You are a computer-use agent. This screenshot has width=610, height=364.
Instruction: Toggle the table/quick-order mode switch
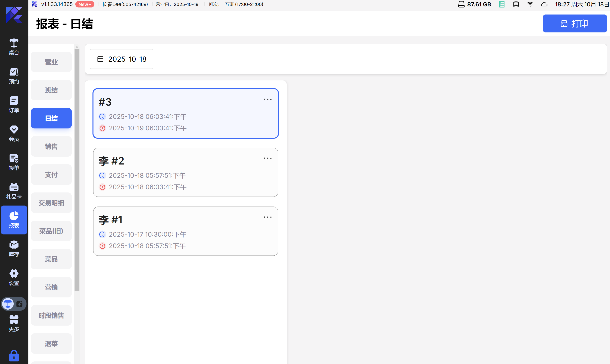(x=14, y=304)
